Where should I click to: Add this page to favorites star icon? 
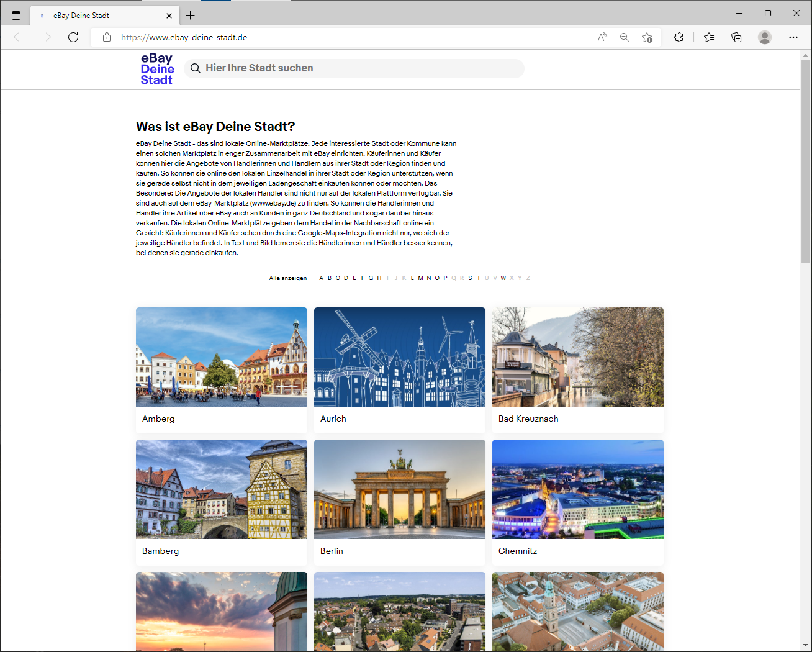coord(647,37)
